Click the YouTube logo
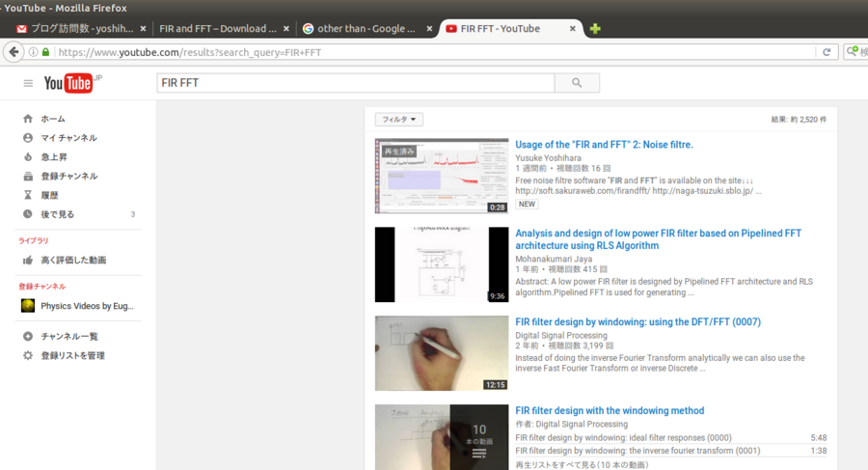Image resolution: width=868 pixels, height=470 pixels. click(x=69, y=84)
